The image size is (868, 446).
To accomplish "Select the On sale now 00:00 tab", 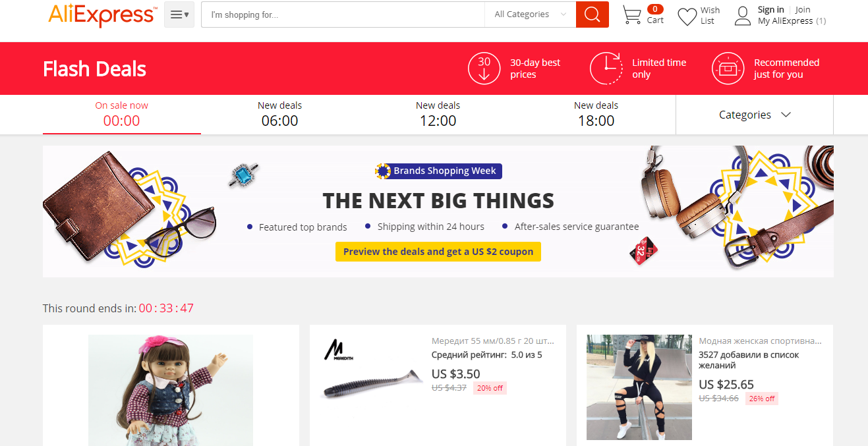I will pos(122,114).
